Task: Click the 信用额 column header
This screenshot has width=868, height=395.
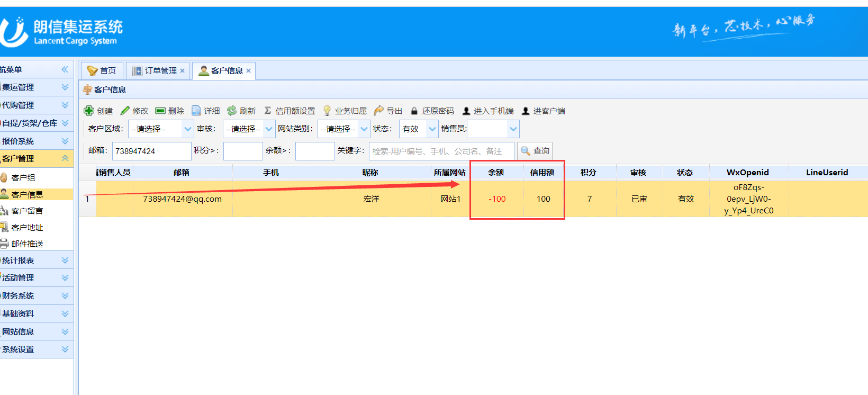Action: click(542, 173)
